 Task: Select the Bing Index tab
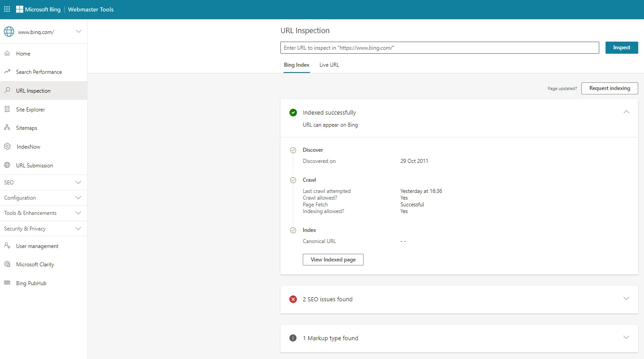point(296,64)
